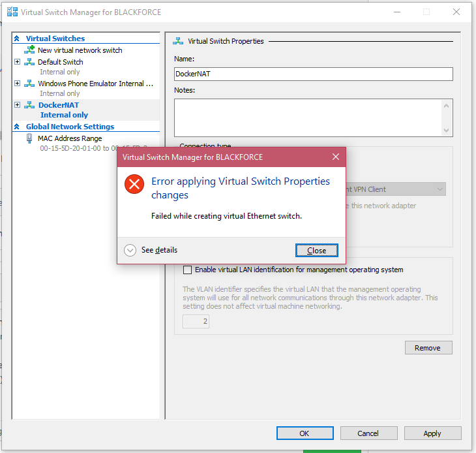Viewport: 476px width, 453px height.
Task: Click the 'Internal only' text under Default Switch
Action: 60,72
